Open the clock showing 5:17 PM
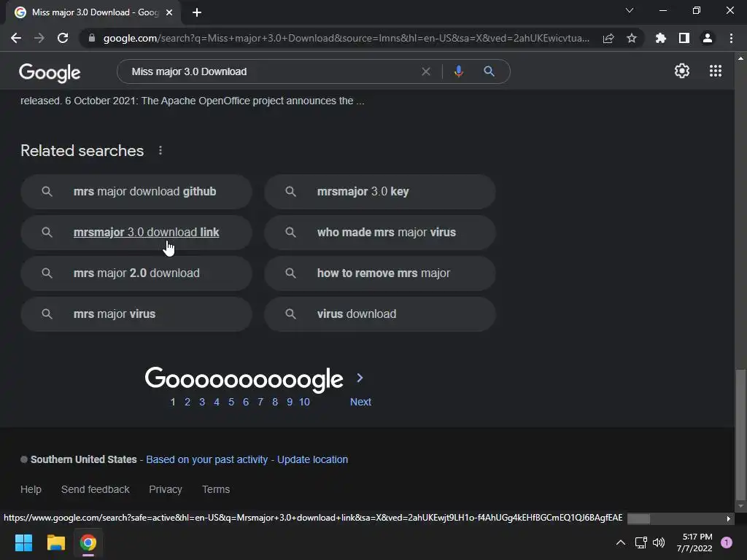 click(x=694, y=542)
